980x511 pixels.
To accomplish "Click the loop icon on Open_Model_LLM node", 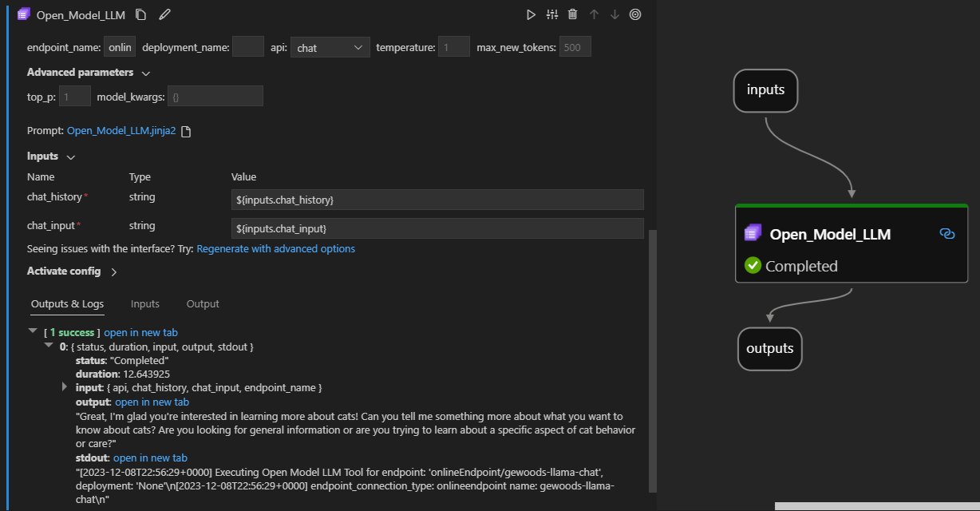I will pos(947,233).
